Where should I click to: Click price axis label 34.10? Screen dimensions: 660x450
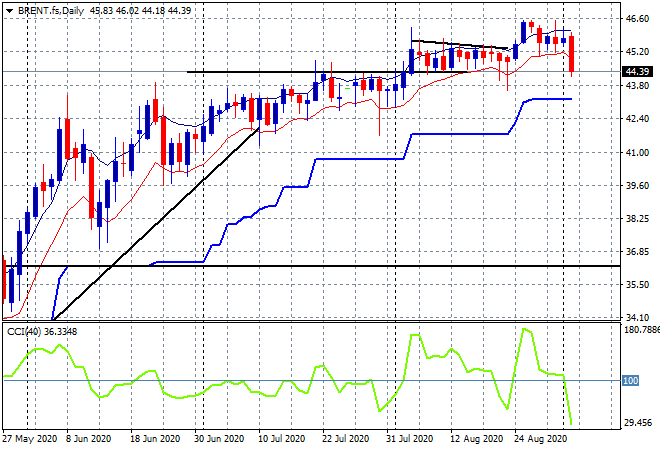pyautogui.click(x=637, y=317)
